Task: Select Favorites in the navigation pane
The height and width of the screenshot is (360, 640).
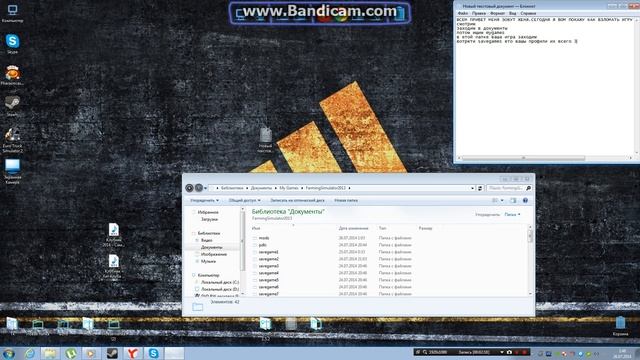Action: pyautogui.click(x=208, y=212)
